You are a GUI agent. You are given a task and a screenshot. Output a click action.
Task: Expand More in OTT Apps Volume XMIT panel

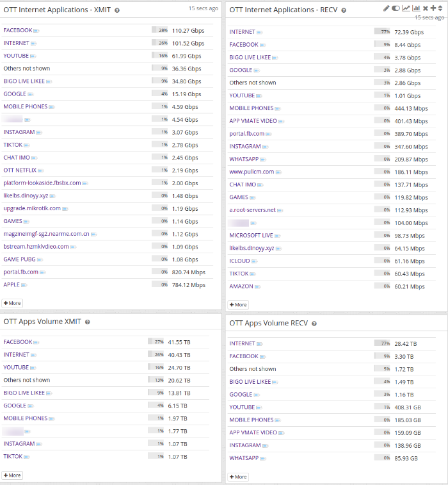coord(12,475)
